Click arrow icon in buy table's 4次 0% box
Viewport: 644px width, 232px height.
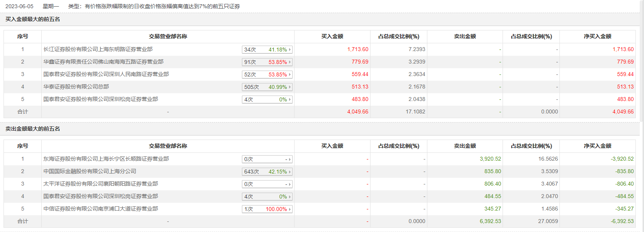pos(290,99)
